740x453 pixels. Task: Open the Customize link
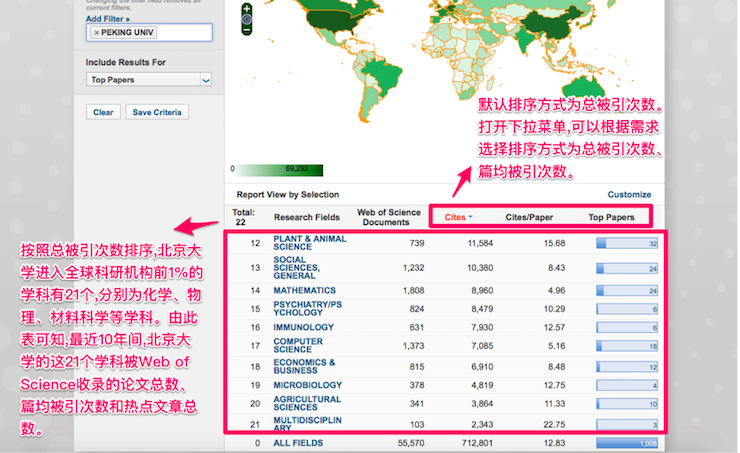coord(629,194)
